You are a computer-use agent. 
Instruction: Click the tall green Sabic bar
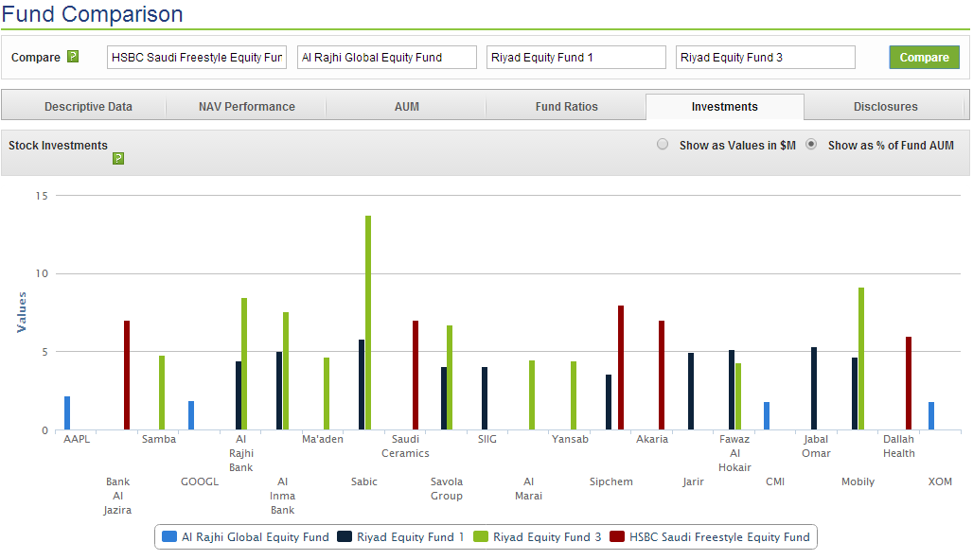368,323
